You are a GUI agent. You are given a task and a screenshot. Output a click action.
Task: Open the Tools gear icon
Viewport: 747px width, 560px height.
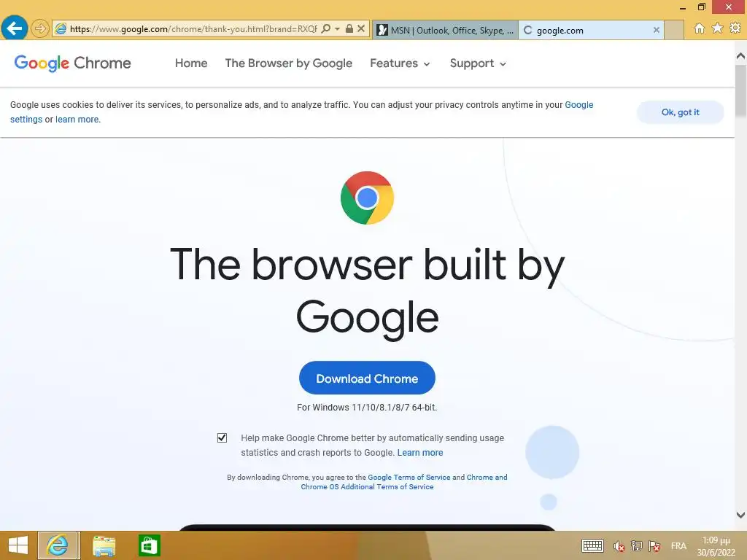[735, 28]
